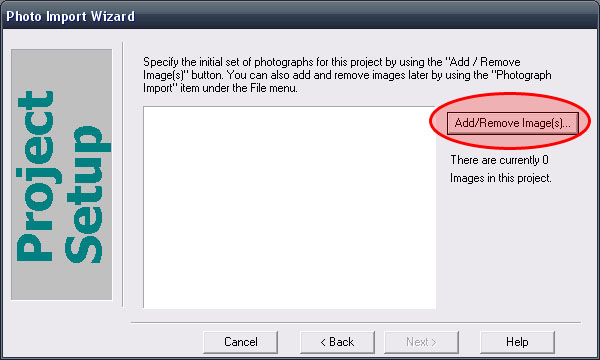Click the 'There are currently 0' status text
This screenshot has height=360, width=600.
click(x=499, y=160)
